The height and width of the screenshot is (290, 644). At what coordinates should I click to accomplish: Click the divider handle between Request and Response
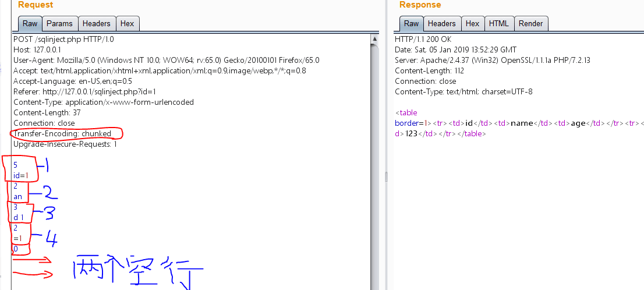pos(384,175)
